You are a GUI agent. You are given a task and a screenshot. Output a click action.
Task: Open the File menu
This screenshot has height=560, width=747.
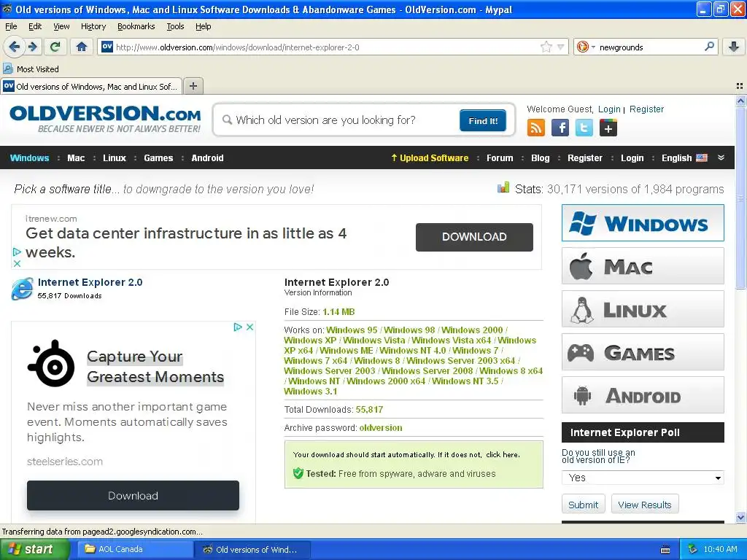click(11, 26)
